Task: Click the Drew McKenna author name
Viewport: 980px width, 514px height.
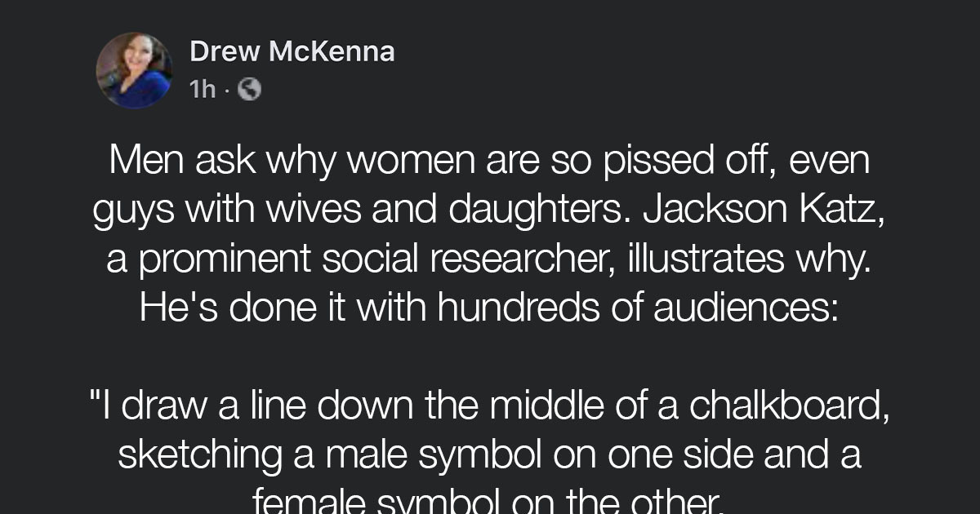Action: tap(292, 51)
